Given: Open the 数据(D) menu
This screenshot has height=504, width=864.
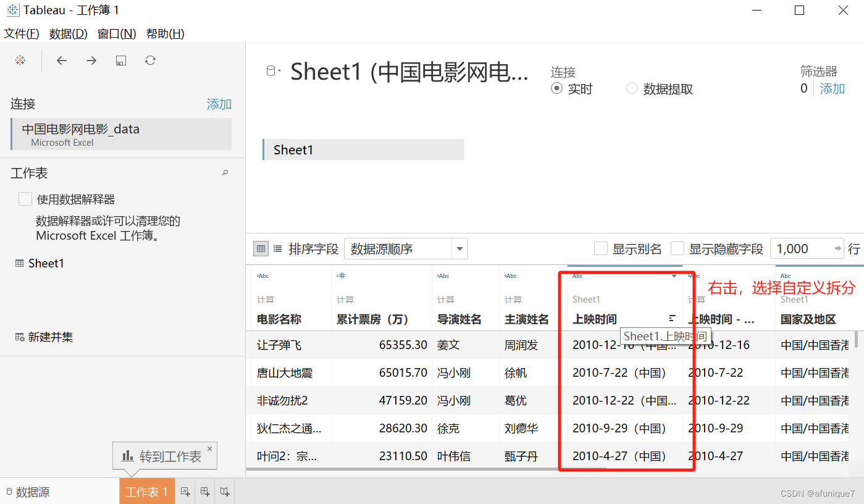Looking at the screenshot, I should 69,33.
